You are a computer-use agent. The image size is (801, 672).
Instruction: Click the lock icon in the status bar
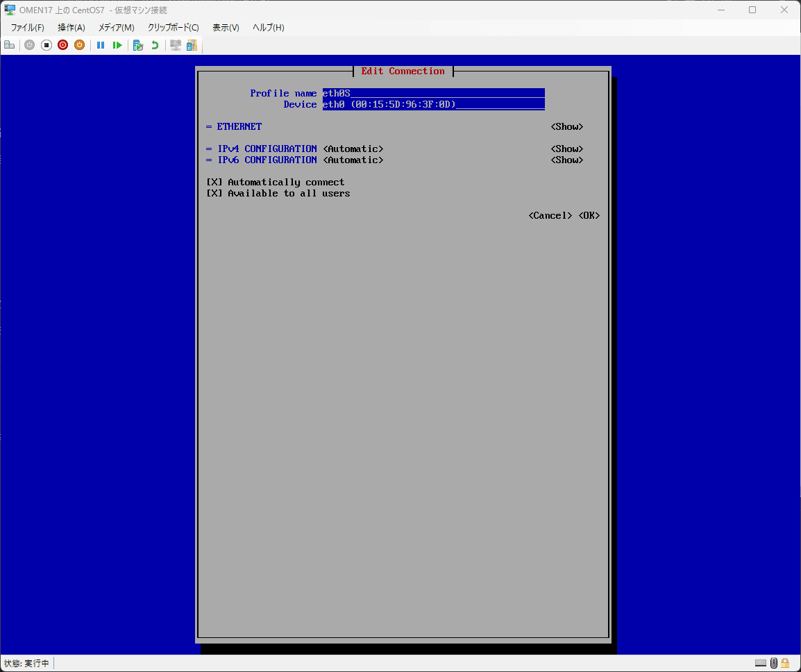[785, 663]
